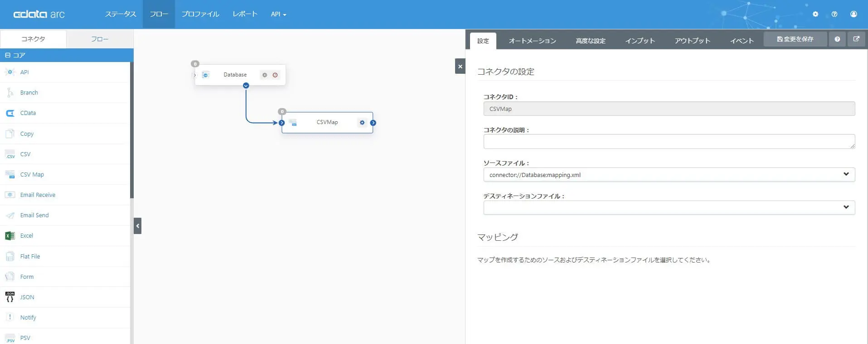Click the Branch connector icon
Image resolution: width=868 pixels, height=344 pixels.
point(10,92)
